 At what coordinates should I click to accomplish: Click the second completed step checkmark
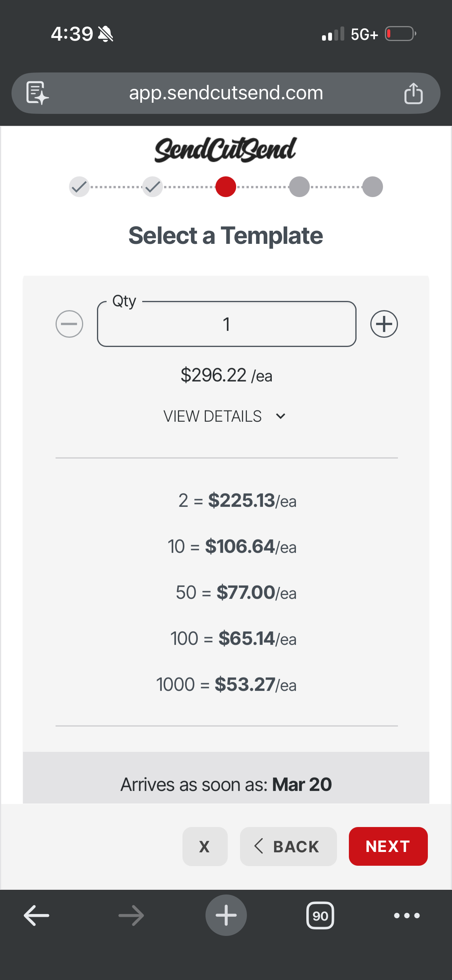pyautogui.click(x=153, y=187)
